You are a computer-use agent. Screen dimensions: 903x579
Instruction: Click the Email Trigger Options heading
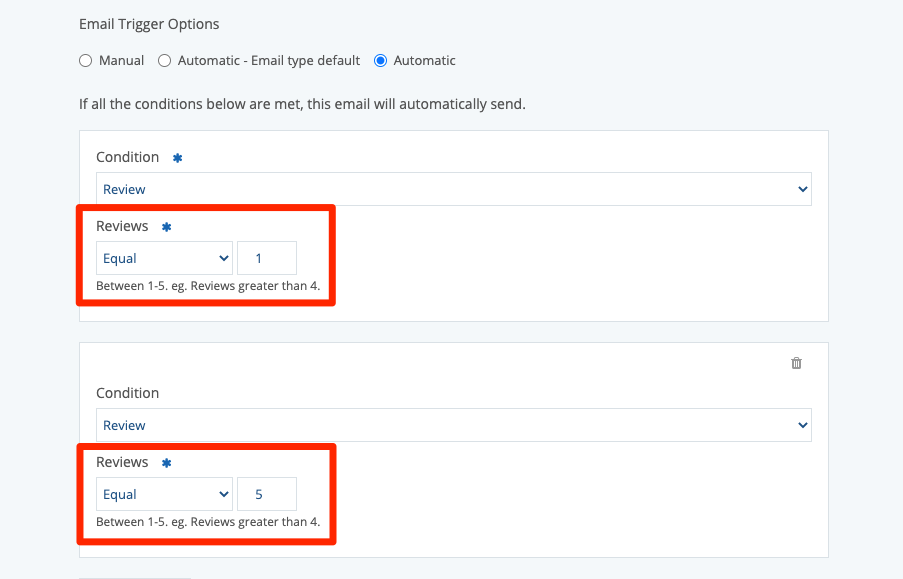click(149, 24)
